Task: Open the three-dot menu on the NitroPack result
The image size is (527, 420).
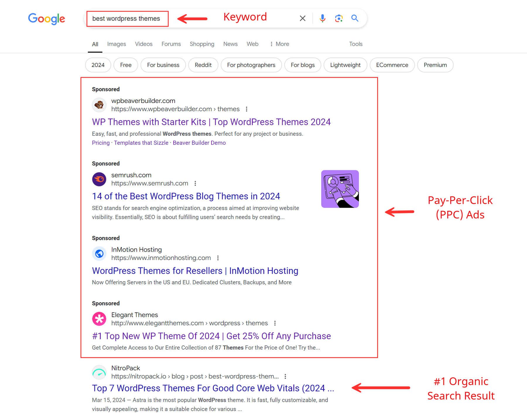Action: 285,376
